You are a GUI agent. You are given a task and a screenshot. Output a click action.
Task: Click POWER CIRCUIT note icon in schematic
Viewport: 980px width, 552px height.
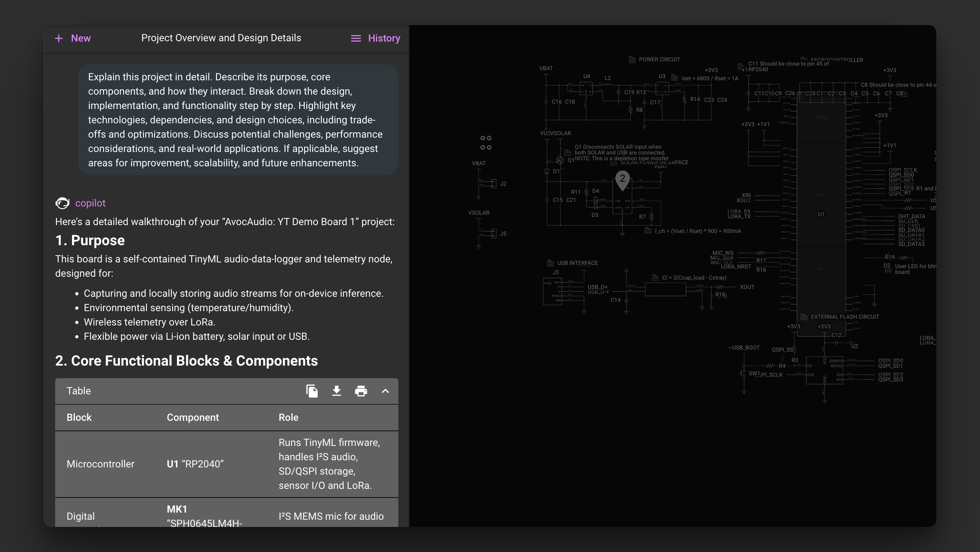632,60
